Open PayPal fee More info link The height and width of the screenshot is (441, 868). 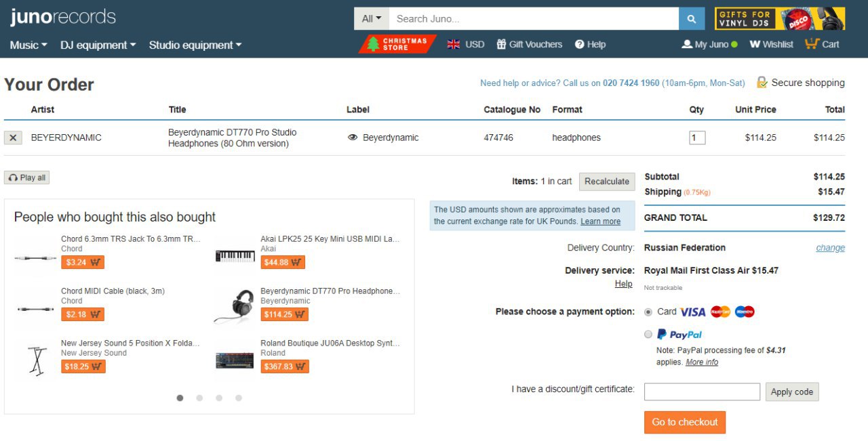coord(702,362)
